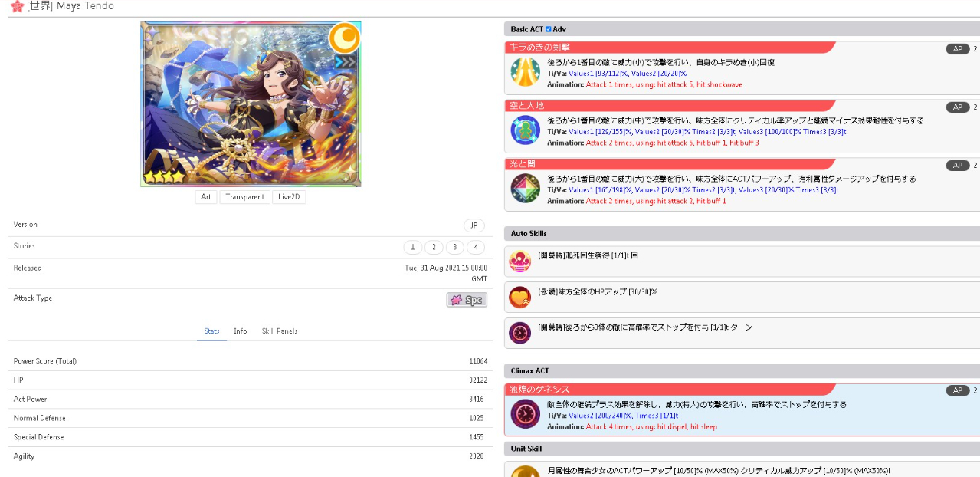Click the 空と大地 skill icon
Viewport: 980px width, 477px height.
click(x=526, y=130)
